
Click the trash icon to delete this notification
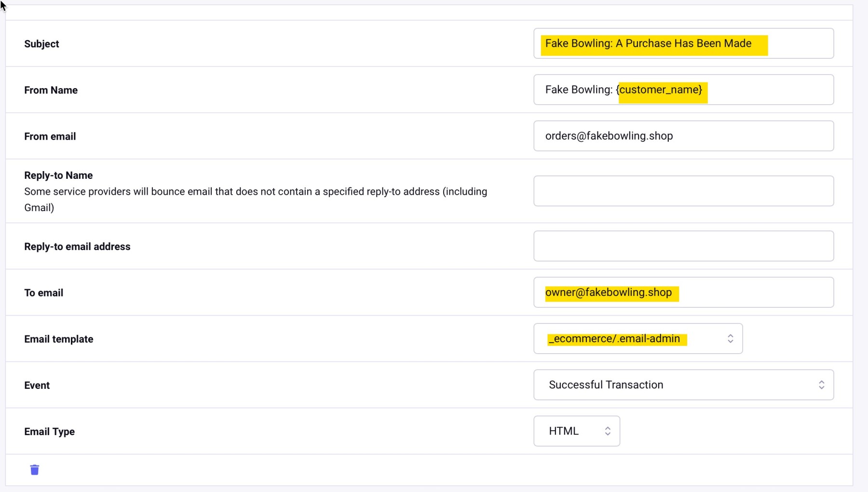(x=34, y=469)
